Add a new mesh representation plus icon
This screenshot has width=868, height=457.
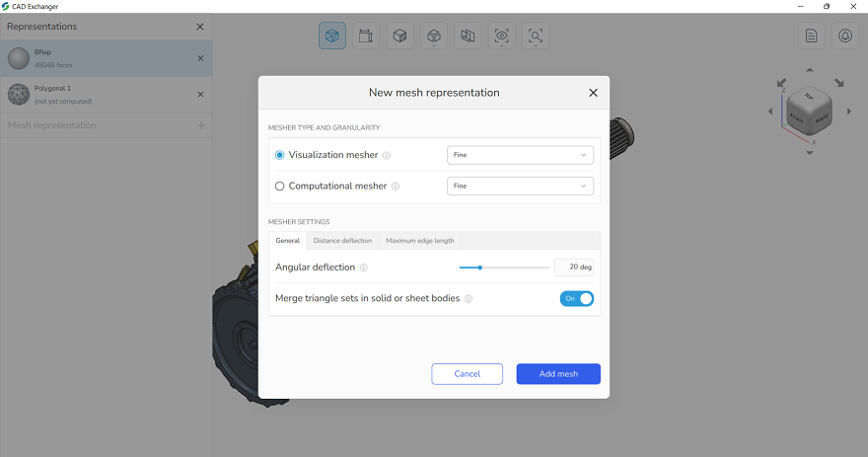coord(201,125)
